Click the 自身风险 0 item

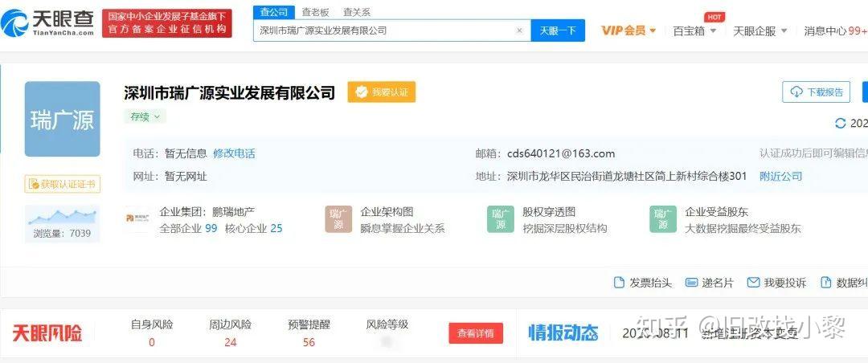[x=152, y=333]
